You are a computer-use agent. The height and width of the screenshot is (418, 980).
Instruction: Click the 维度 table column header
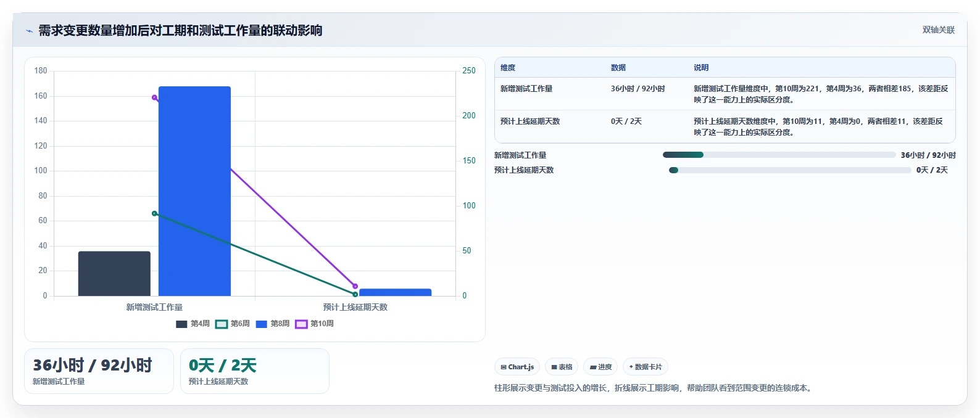tap(508, 68)
